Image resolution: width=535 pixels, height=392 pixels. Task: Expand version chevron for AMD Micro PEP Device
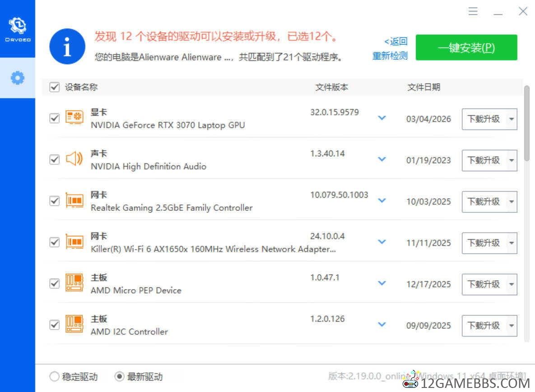pyautogui.click(x=382, y=283)
